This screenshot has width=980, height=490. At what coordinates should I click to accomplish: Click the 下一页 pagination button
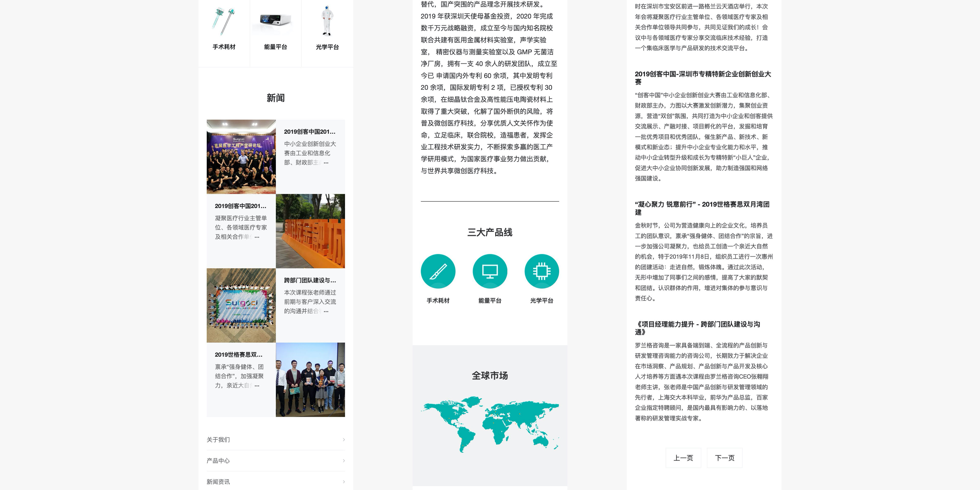coord(725,458)
